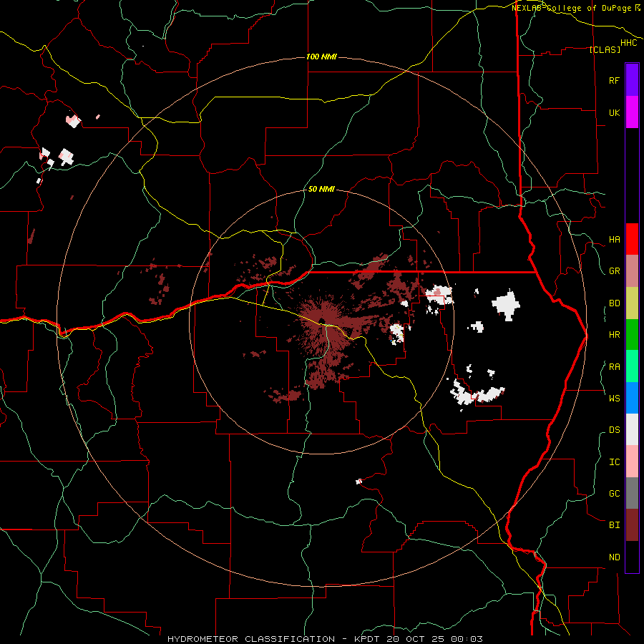Click the ND legend label
Viewport: 644px width, 644px height.
pyautogui.click(x=614, y=557)
